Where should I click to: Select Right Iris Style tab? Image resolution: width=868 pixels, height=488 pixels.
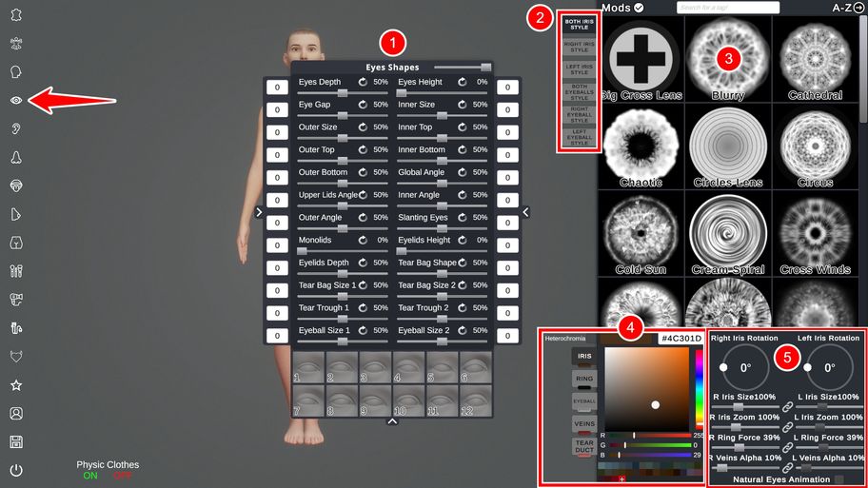pyautogui.click(x=579, y=47)
